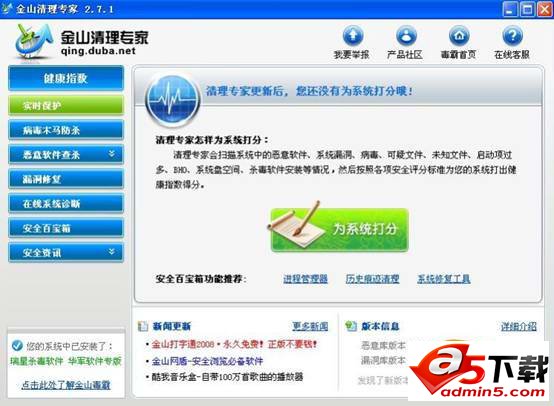
Task: Open 在线系统诊断 from sidebar
Action: coord(66,203)
